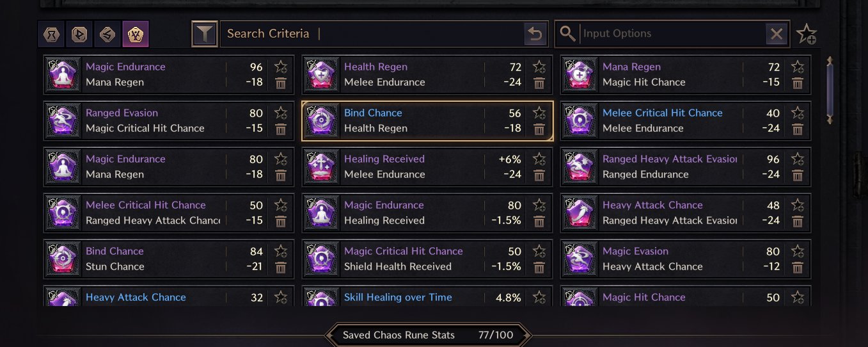The width and height of the screenshot is (868, 347).
Task: Favorite the Health Regen / Melee Endurance stat
Action: point(539,67)
